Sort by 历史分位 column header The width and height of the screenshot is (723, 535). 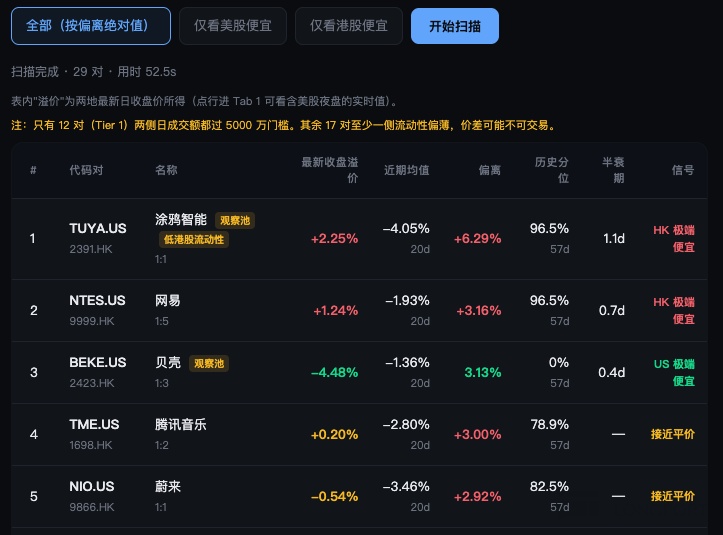[551, 170]
